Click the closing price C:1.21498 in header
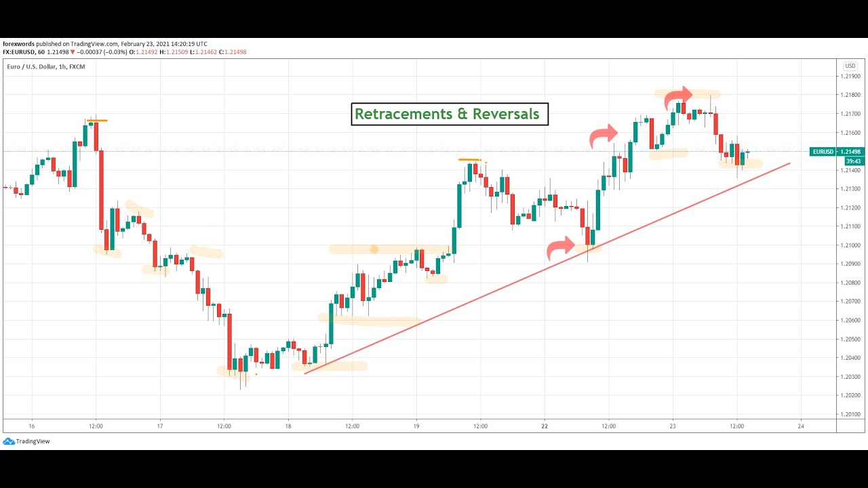Screen dimensions: 868x488 click(233, 52)
